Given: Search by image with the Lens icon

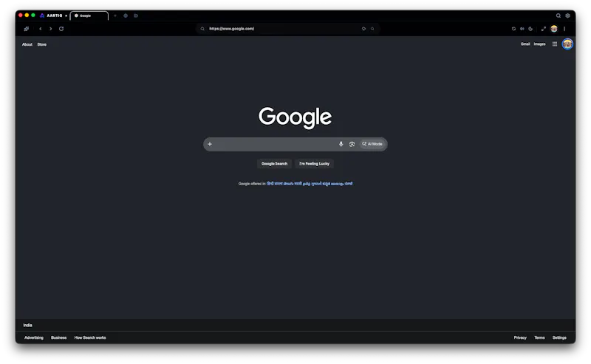Looking at the screenshot, I should [352, 144].
